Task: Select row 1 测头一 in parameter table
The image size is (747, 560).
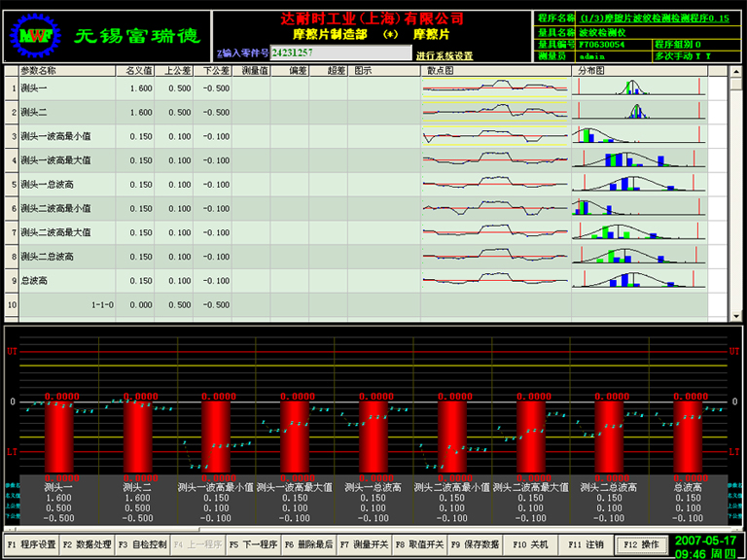Action: pyautogui.click(x=58, y=88)
